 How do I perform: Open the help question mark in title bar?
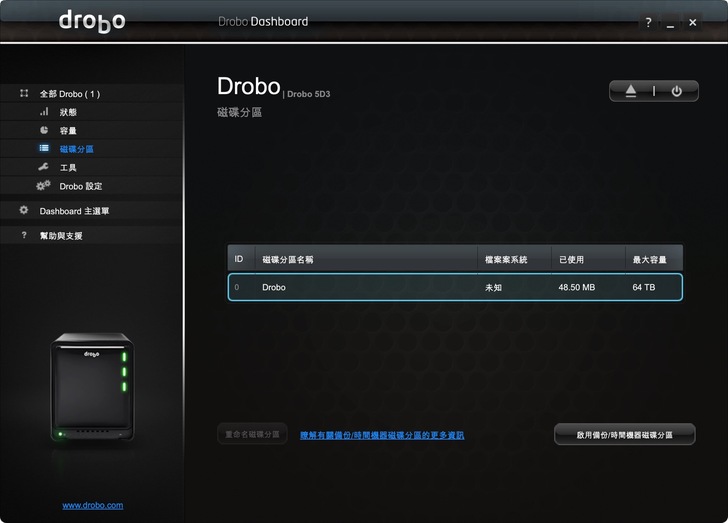tap(649, 22)
